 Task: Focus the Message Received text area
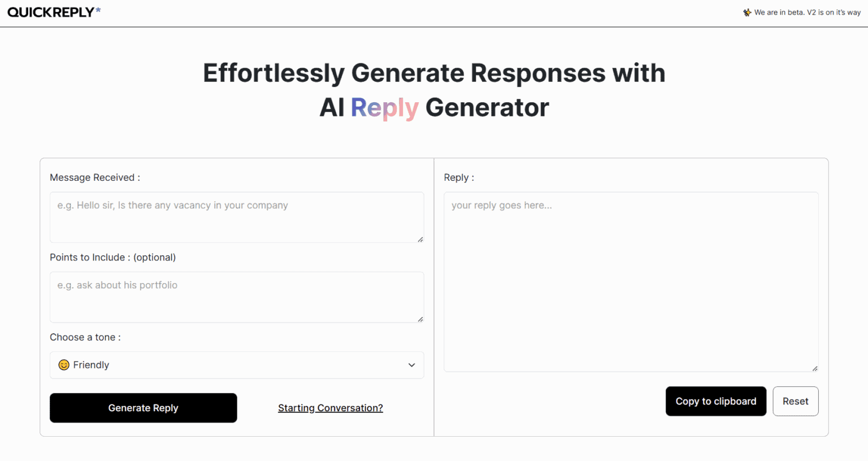[x=237, y=218]
